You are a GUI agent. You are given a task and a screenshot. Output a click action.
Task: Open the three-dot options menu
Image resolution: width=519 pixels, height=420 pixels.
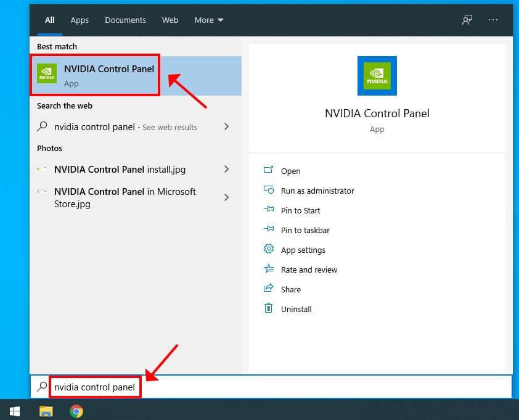[493, 20]
